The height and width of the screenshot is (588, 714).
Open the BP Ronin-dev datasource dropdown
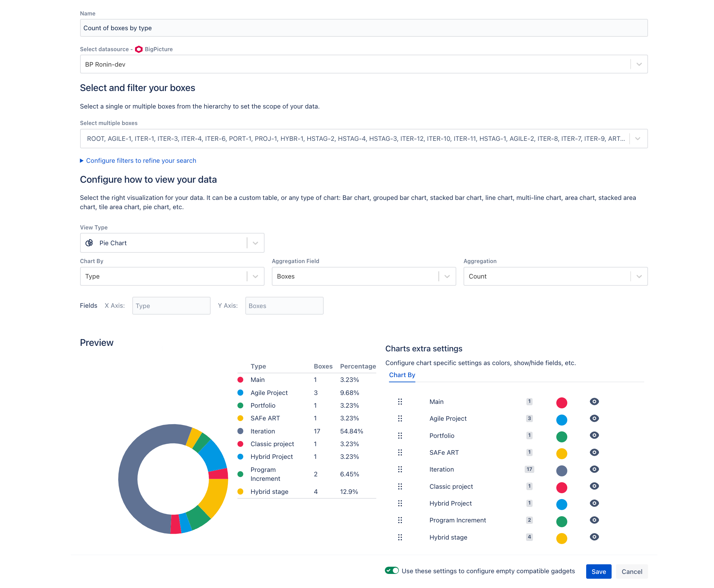[x=639, y=64]
